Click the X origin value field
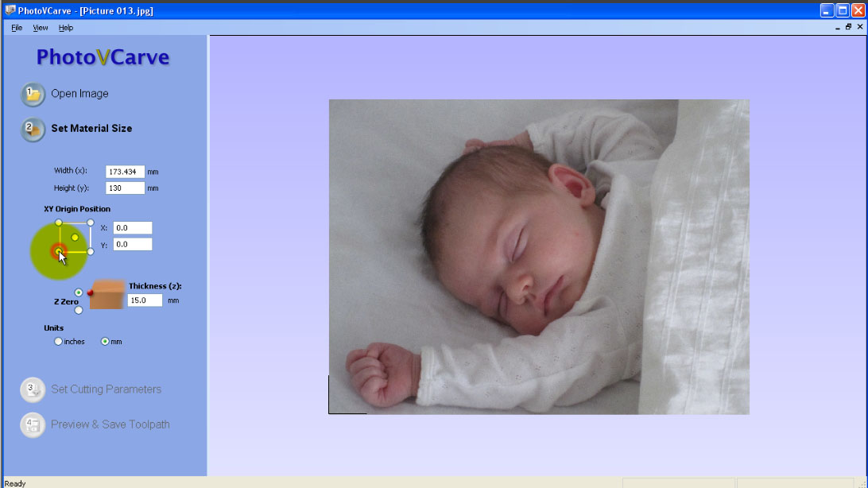Screen dimensions: 868x488 pos(133,227)
